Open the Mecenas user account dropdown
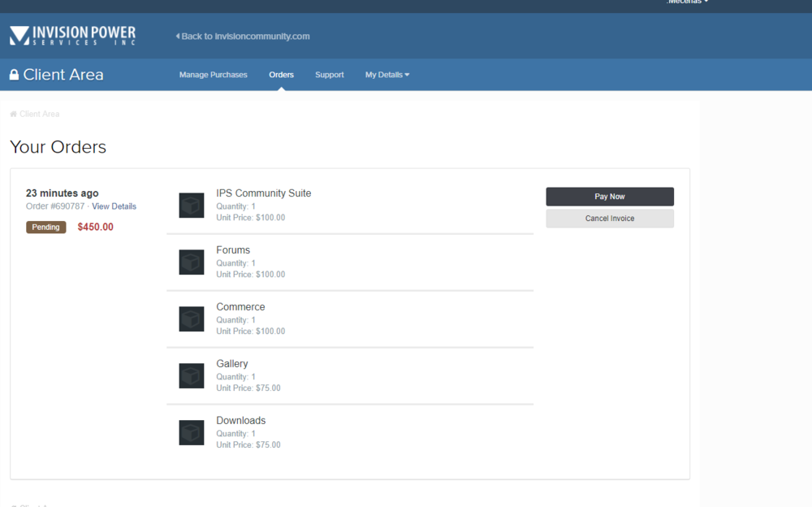This screenshot has width=812, height=507. 687,2
